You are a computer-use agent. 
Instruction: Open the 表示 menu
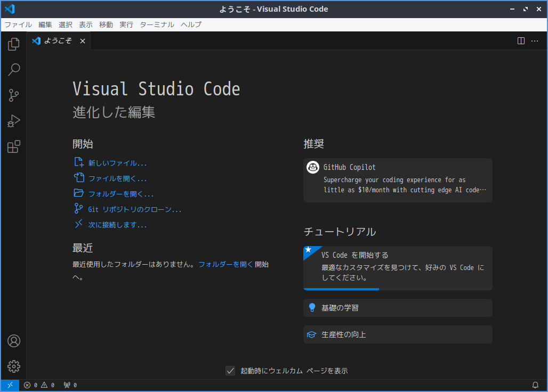point(86,24)
